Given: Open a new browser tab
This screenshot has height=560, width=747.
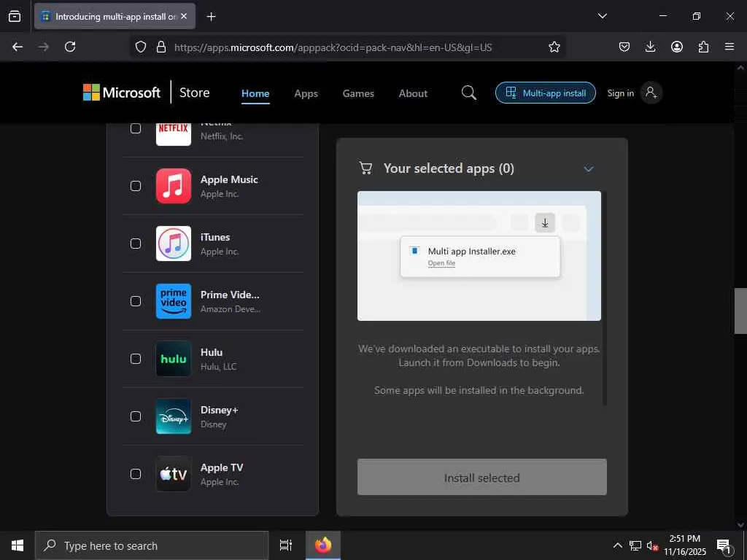Looking at the screenshot, I should [211, 17].
